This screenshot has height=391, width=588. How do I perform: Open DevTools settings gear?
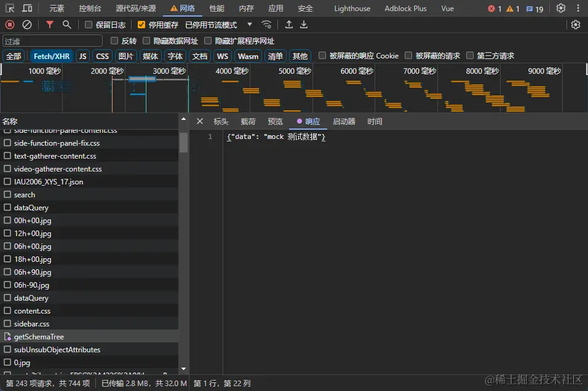(561, 9)
